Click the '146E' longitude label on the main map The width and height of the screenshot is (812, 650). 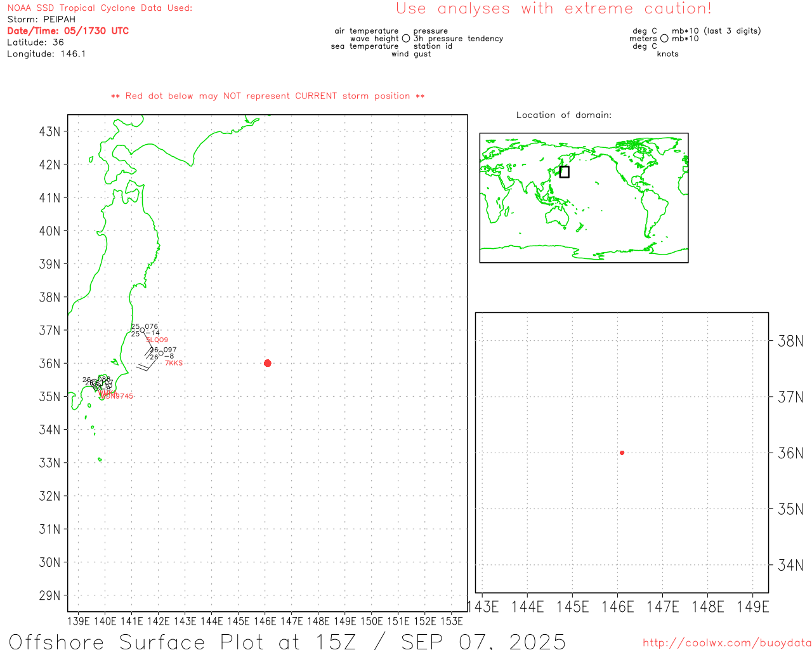[265, 621]
